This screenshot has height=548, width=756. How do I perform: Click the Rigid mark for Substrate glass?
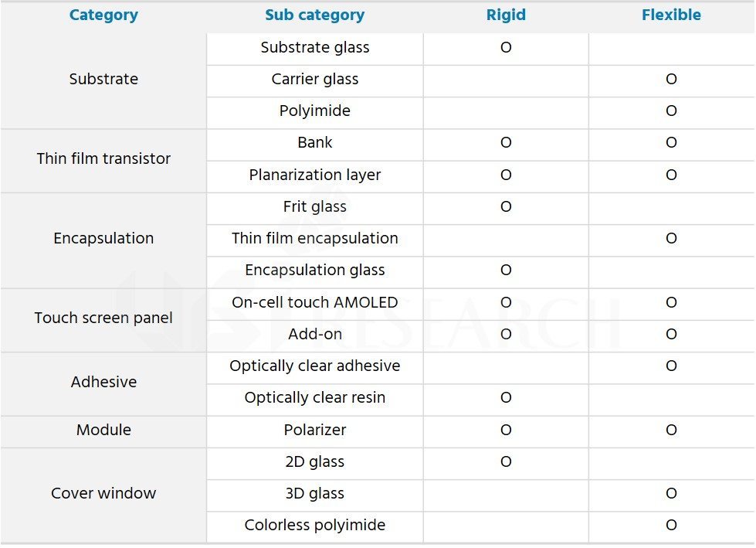[506, 47]
